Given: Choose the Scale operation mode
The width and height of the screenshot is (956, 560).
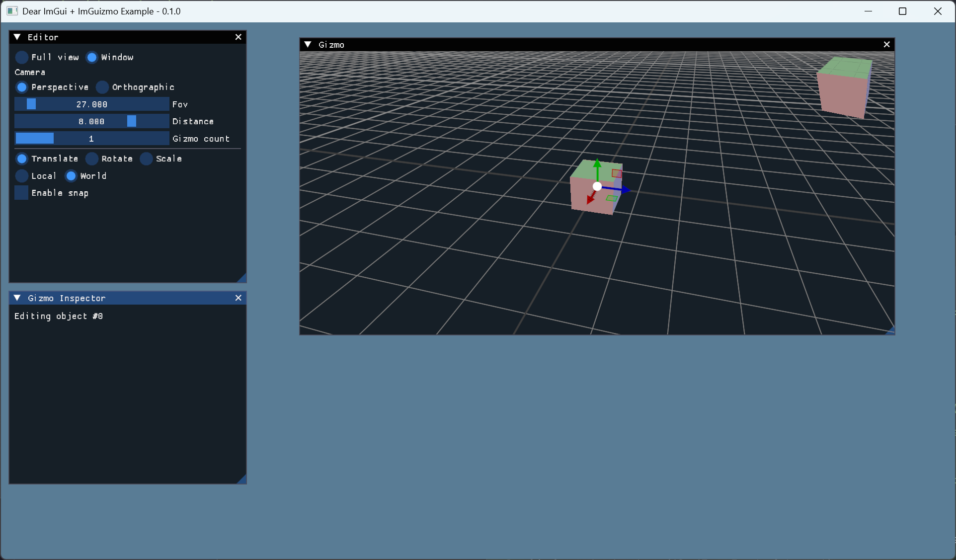Looking at the screenshot, I should 147,159.
